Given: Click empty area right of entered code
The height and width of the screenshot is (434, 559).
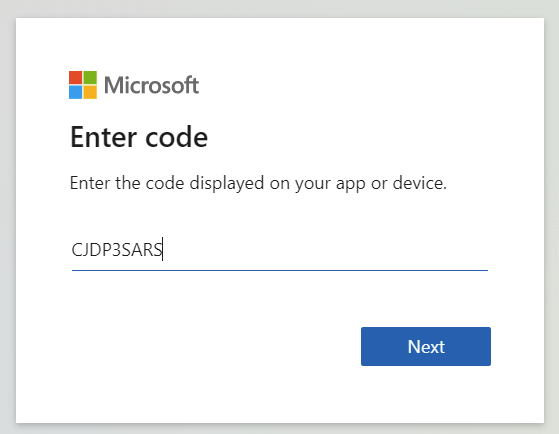Looking at the screenshot, I should click(324, 250).
